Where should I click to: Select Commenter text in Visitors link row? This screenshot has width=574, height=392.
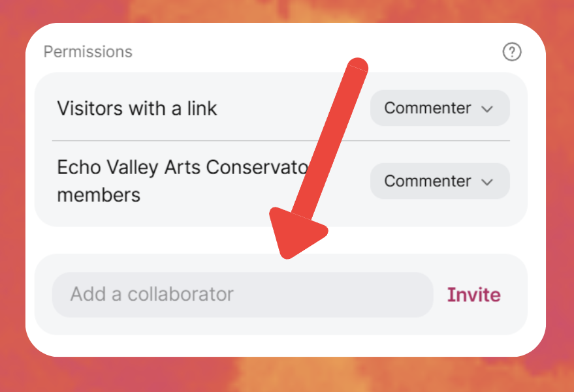pos(427,108)
